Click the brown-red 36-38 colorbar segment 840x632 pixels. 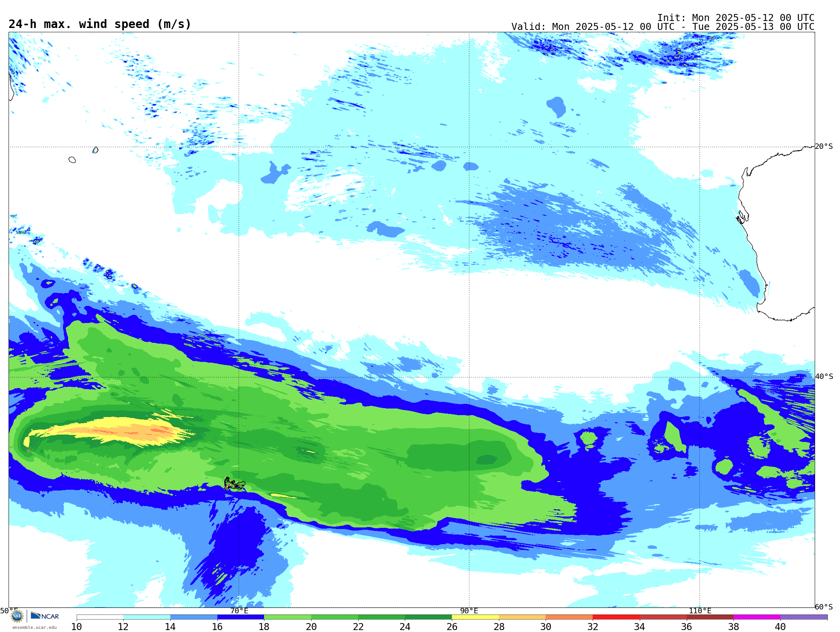pyautogui.click(x=710, y=617)
